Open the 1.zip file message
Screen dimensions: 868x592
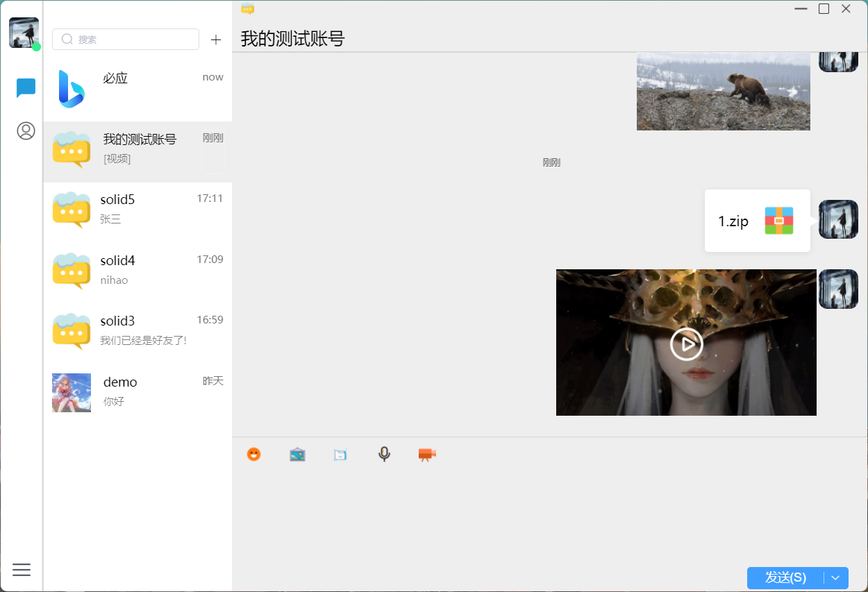[x=758, y=221]
